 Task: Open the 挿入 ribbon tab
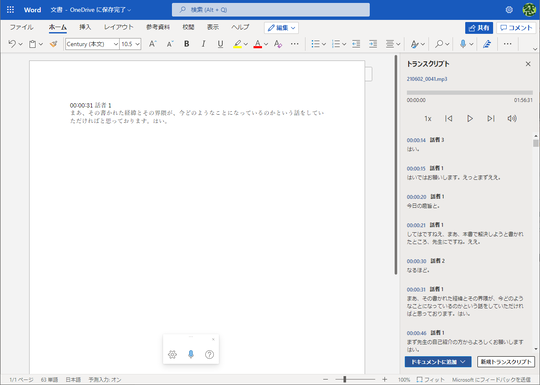pos(85,27)
